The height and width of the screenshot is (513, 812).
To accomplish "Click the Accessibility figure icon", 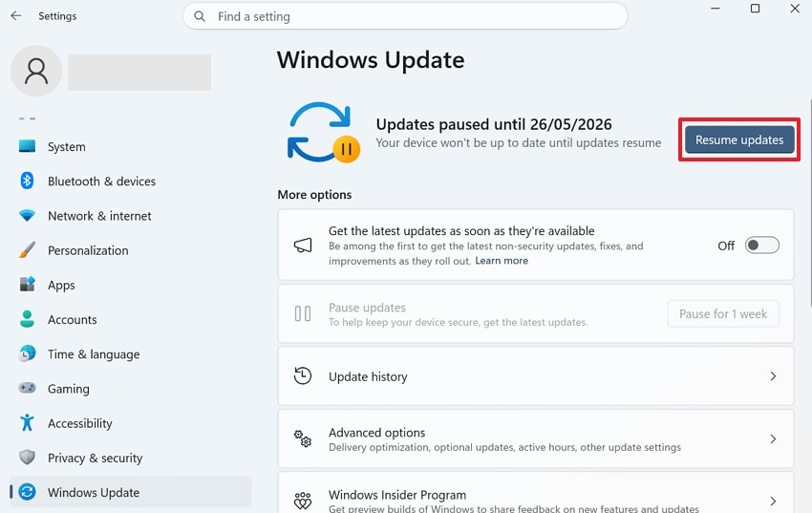I will click(x=27, y=422).
